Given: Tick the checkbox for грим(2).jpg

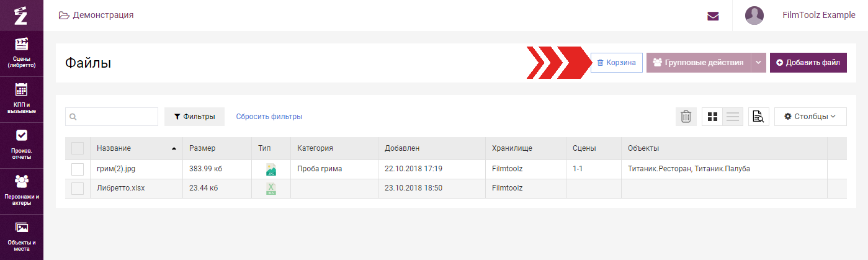Looking at the screenshot, I should click(x=78, y=169).
